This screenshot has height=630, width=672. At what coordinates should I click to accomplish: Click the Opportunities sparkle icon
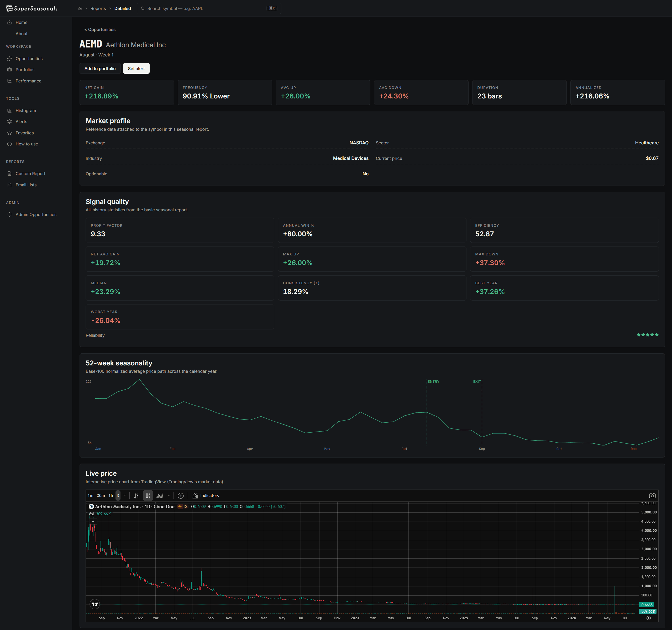[x=9, y=59]
